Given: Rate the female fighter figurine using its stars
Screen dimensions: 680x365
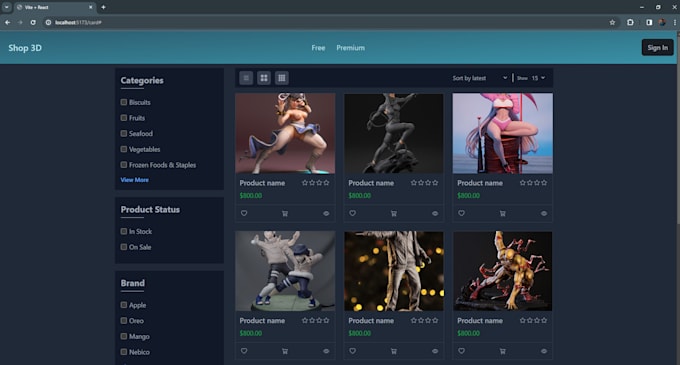Looking at the screenshot, I should (x=315, y=183).
